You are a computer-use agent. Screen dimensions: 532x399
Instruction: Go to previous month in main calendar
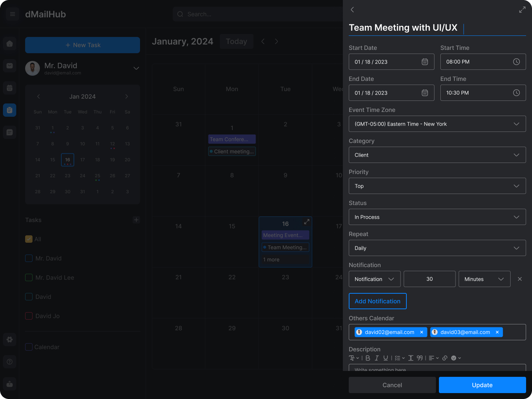[x=263, y=41]
